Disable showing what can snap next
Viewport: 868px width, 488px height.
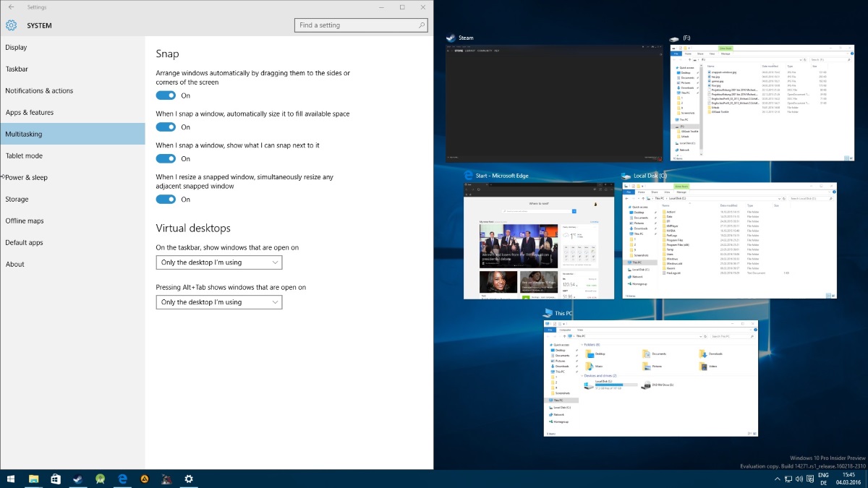tap(166, 159)
